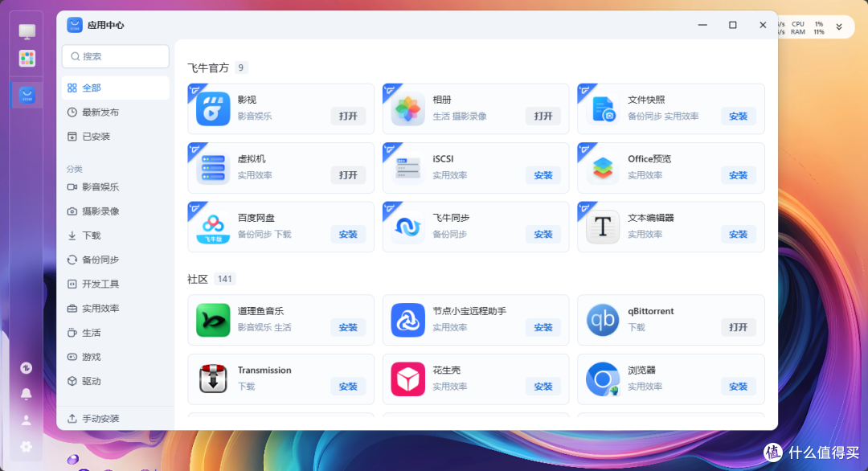This screenshot has width=868, height=471.
Task: Select the iSCSI app icon
Action: 408,168
